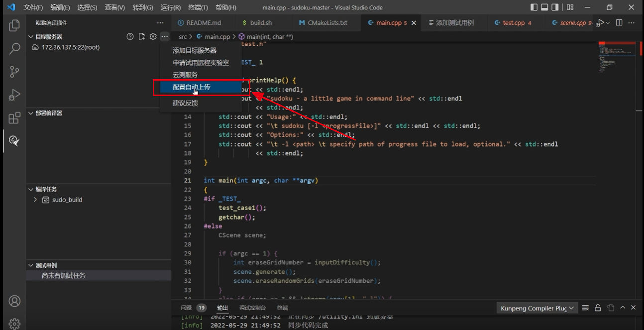Open the Extensions view
Screen dimensions: 644x330
(14, 118)
